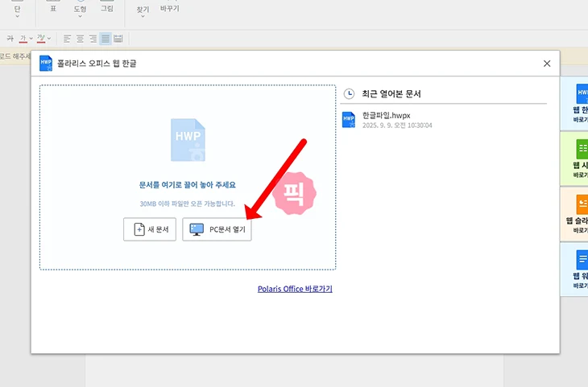Click the 표 table ribbon button

click(53, 8)
